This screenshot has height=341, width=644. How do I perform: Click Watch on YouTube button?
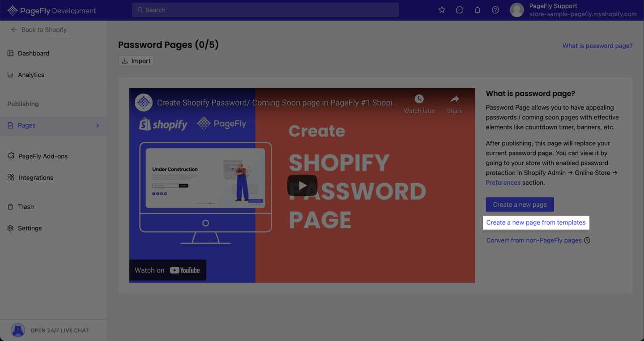pyautogui.click(x=168, y=270)
